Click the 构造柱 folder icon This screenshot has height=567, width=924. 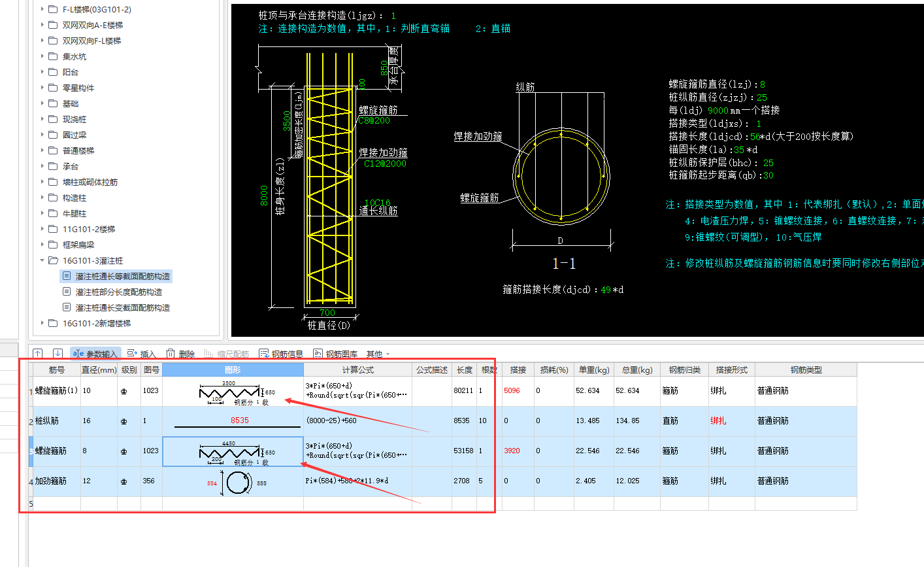coord(54,198)
